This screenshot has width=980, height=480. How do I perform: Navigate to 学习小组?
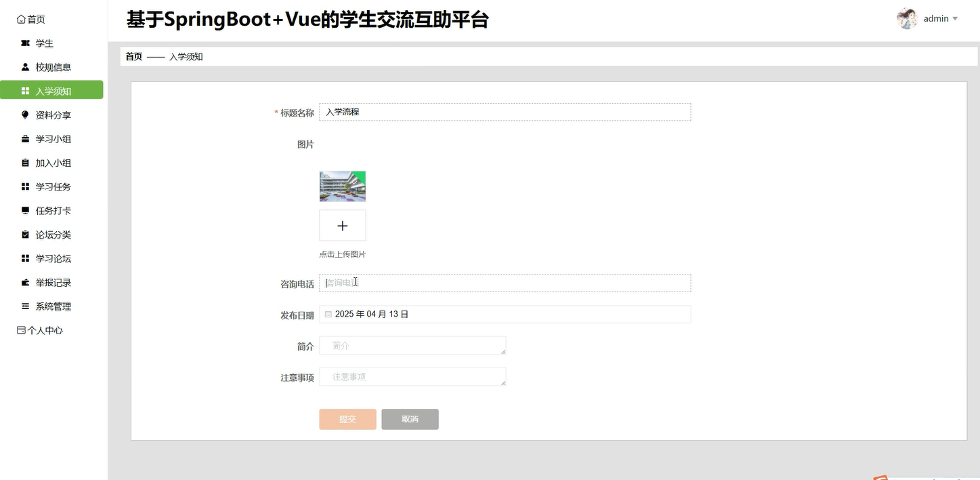[x=54, y=139]
